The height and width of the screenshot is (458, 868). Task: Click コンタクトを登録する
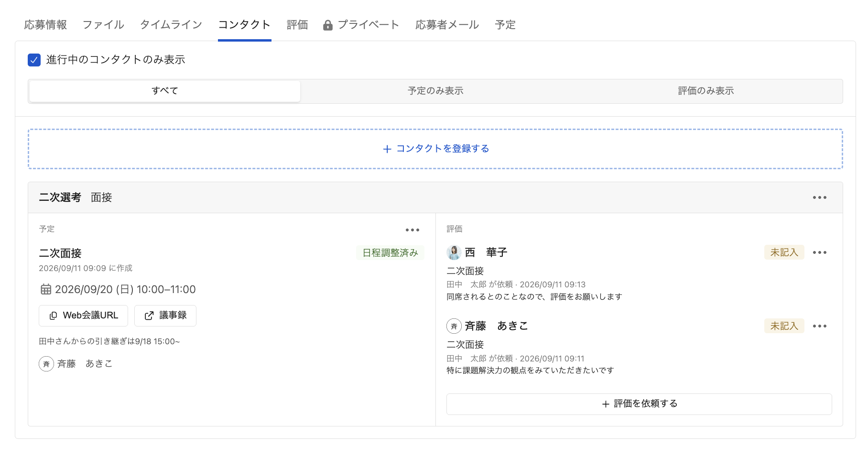pyautogui.click(x=435, y=149)
